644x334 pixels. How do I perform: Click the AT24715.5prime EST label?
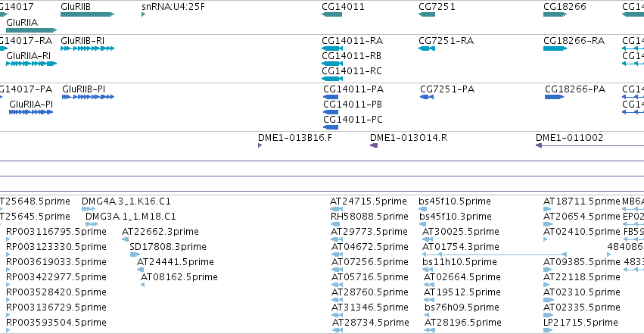tap(369, 201)
